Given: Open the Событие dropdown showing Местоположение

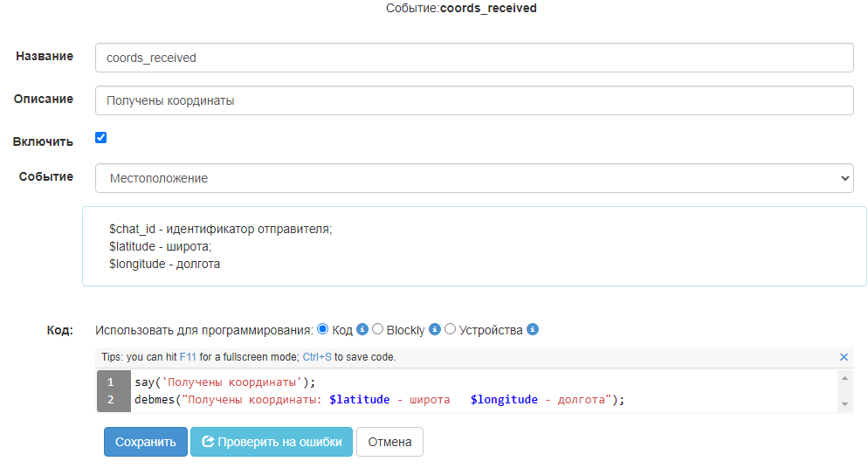Looking at the screenshot, I should [x=474, y=178].
